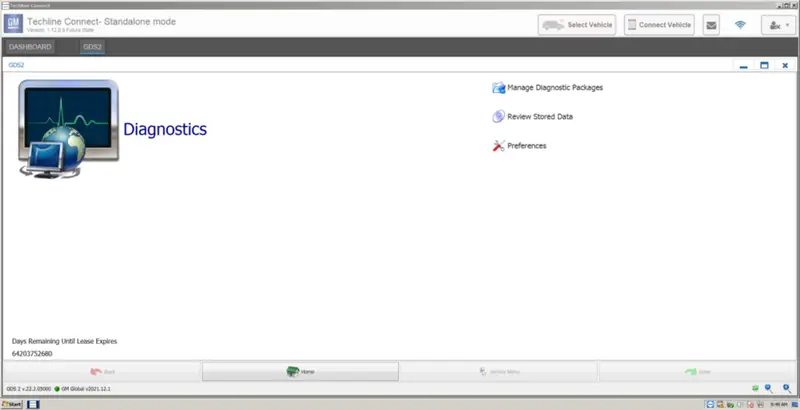The image size is (800, 410).
Task: Click the version line under the title
Action: [x=60, y=30]
